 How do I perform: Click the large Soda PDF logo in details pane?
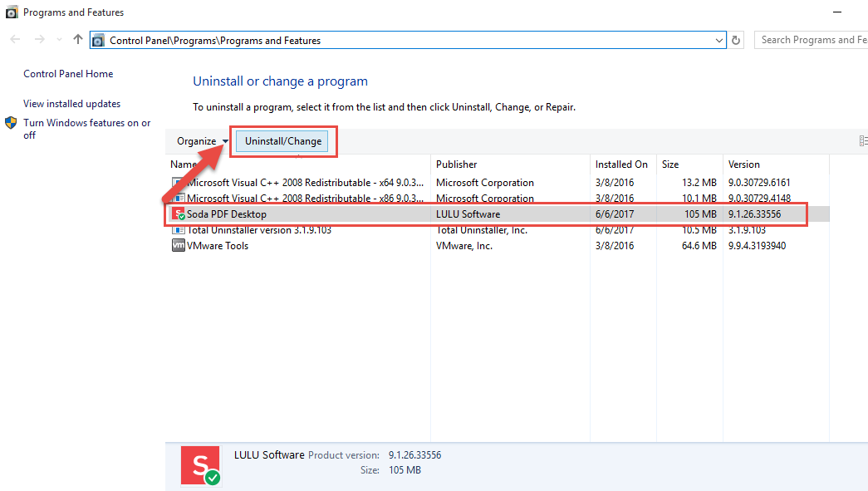point(200,465)
